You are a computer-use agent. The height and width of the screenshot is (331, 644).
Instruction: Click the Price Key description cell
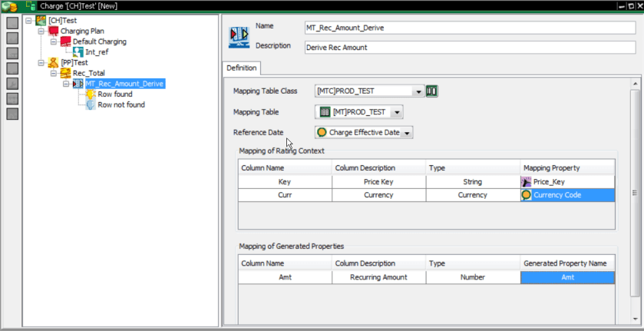point(378,182)
